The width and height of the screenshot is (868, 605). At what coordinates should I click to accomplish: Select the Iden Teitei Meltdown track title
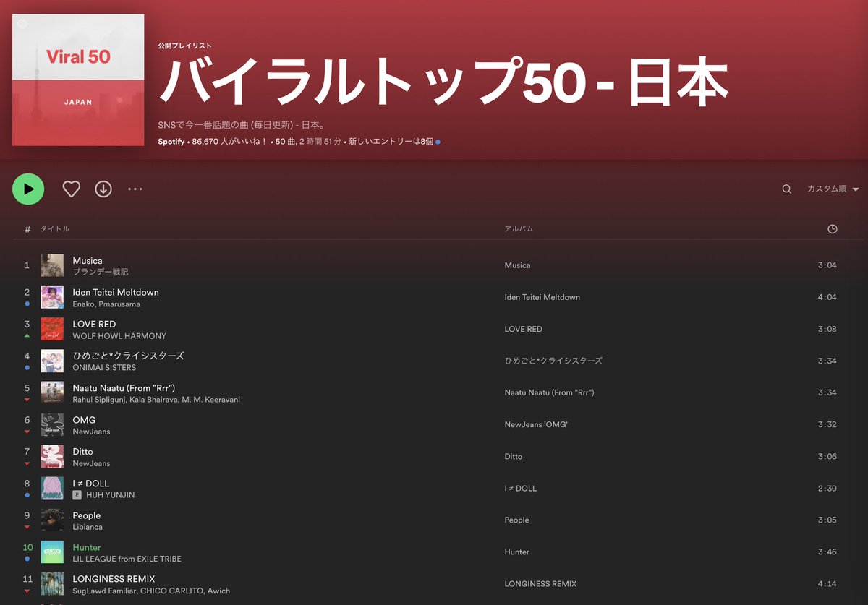tap(116, 292)
